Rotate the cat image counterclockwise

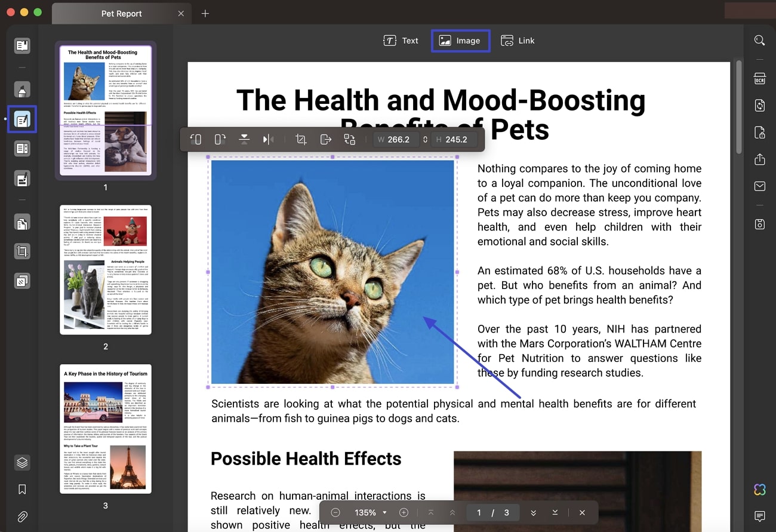195,139
